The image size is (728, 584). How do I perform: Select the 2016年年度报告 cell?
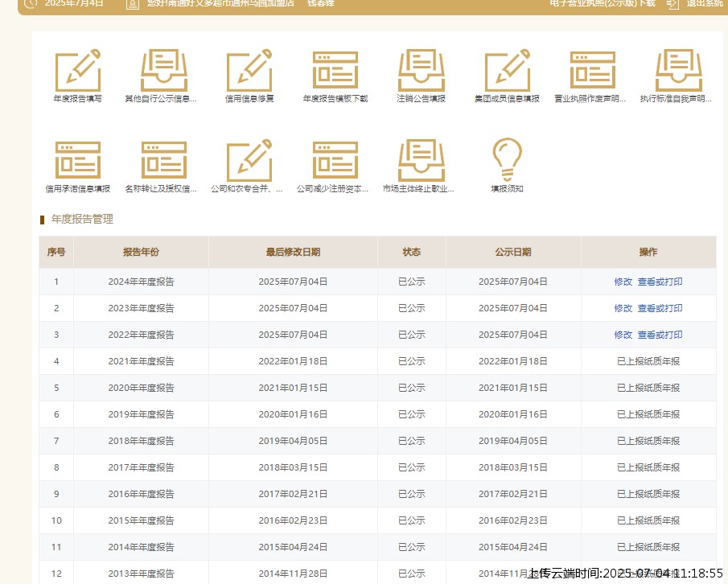[141, 494]
